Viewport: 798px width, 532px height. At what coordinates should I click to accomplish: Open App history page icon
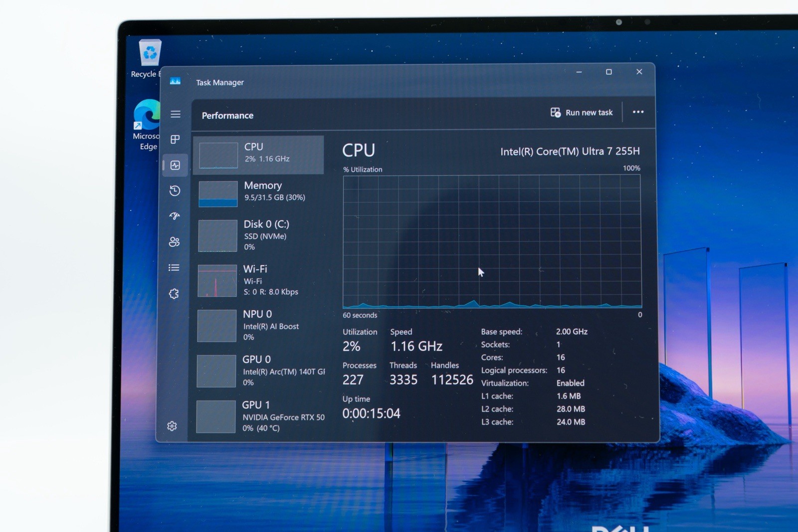tap(175, 190)
